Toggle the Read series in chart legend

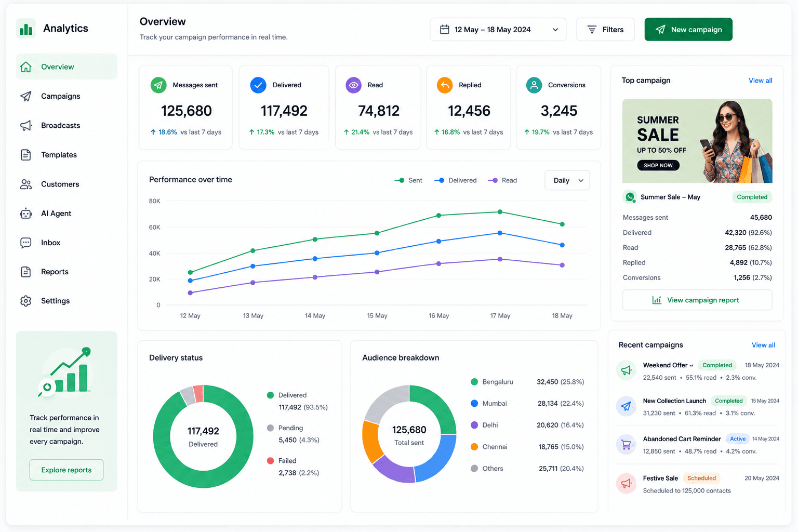(502, 180)
